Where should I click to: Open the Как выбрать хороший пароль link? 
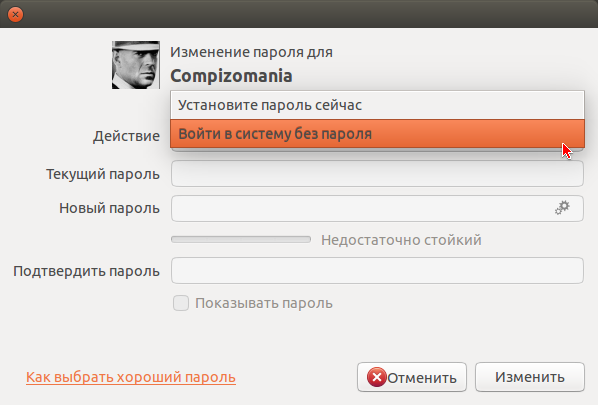point(131,377)
